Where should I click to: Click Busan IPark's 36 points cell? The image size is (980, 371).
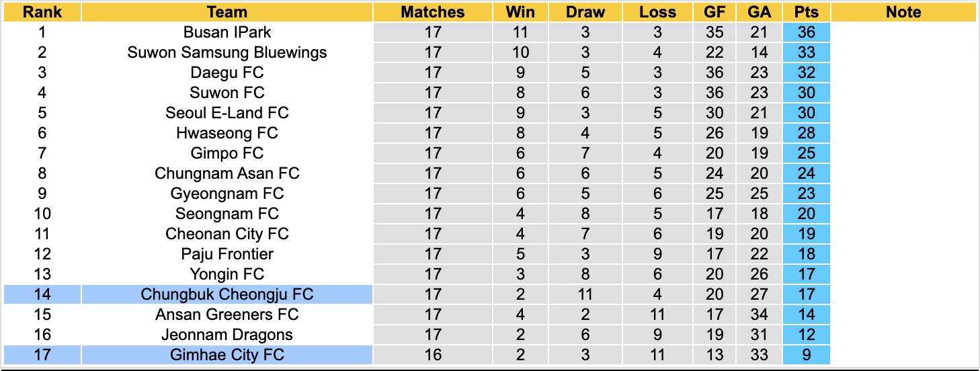pos(806,32)
